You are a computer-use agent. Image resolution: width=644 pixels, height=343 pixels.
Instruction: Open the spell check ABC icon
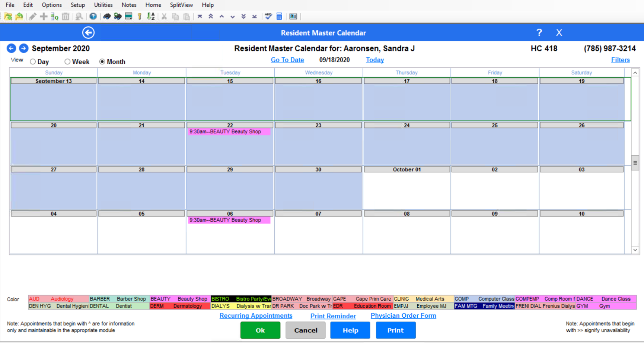(268, 16)
